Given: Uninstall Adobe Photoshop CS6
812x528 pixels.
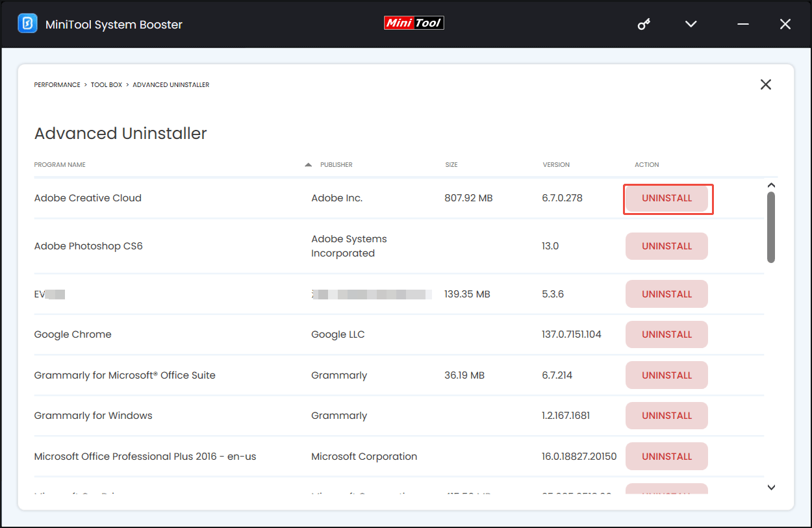Looking at the screenshot, I should pyautogui.click(x=666, y=246).
